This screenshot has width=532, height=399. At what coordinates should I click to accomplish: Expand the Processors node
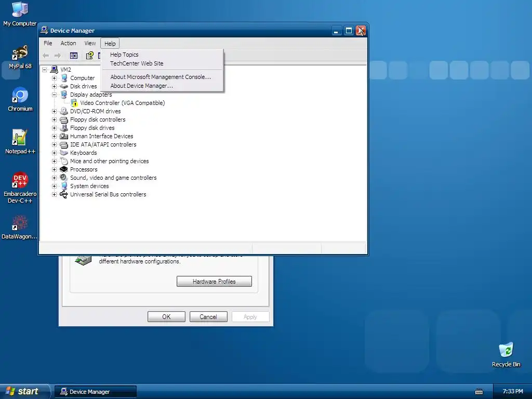click(x=54, y=169)
